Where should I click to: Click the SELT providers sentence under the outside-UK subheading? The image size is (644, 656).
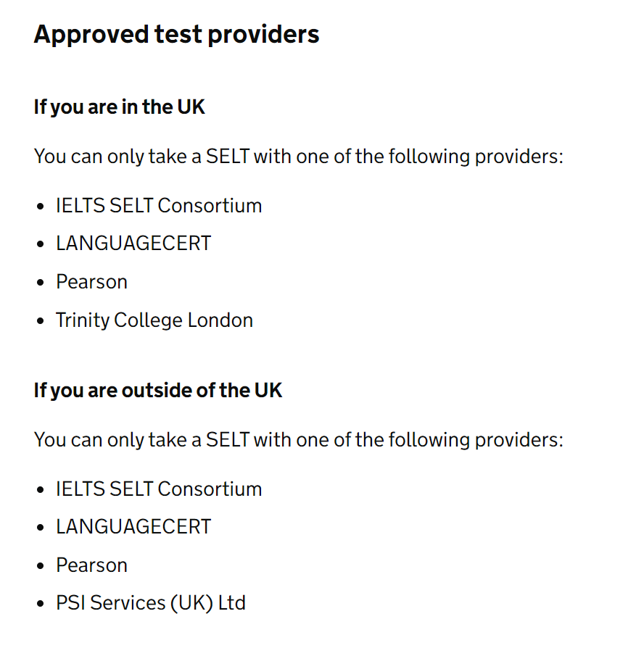(x=298, y=439)
